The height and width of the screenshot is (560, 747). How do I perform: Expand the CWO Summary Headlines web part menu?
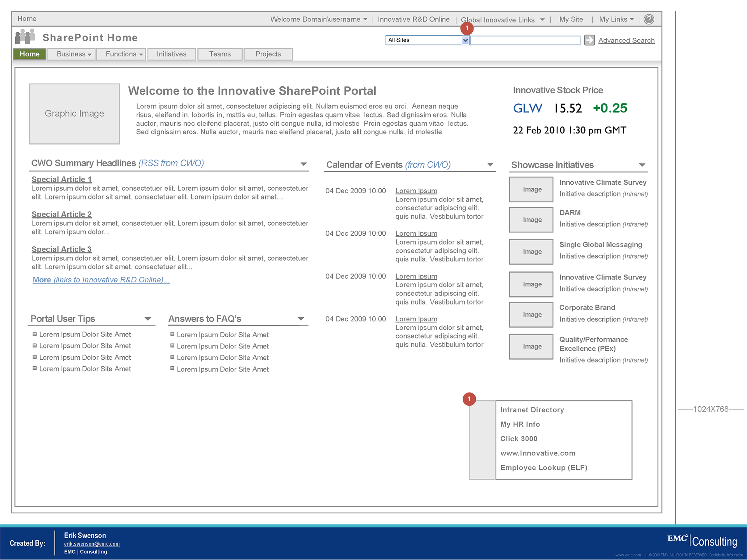pos(304,164)
